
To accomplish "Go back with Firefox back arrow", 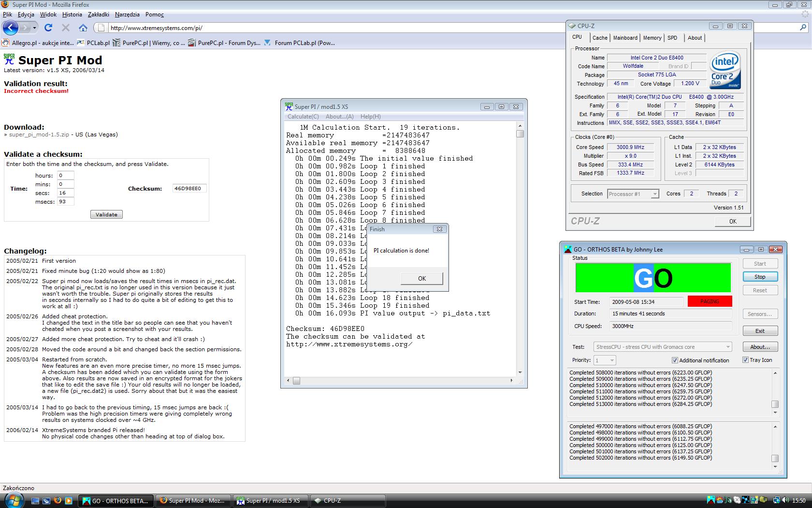I will pyautogui.click(x=11, y=28).
